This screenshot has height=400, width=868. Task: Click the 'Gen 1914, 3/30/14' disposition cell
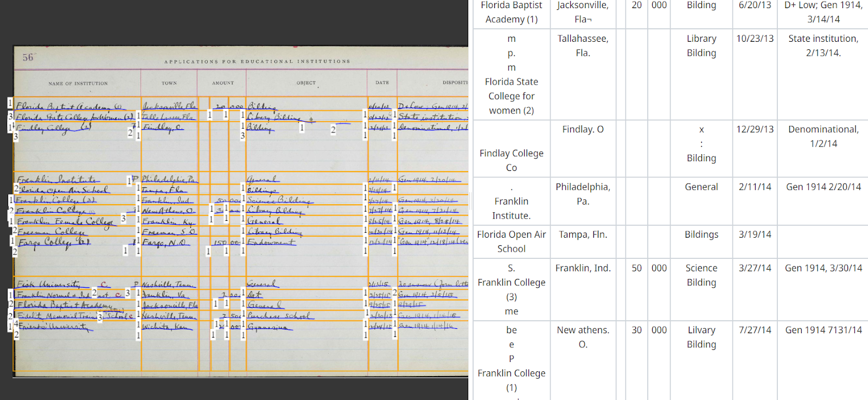pyautogui.click(x=823, y=268)
